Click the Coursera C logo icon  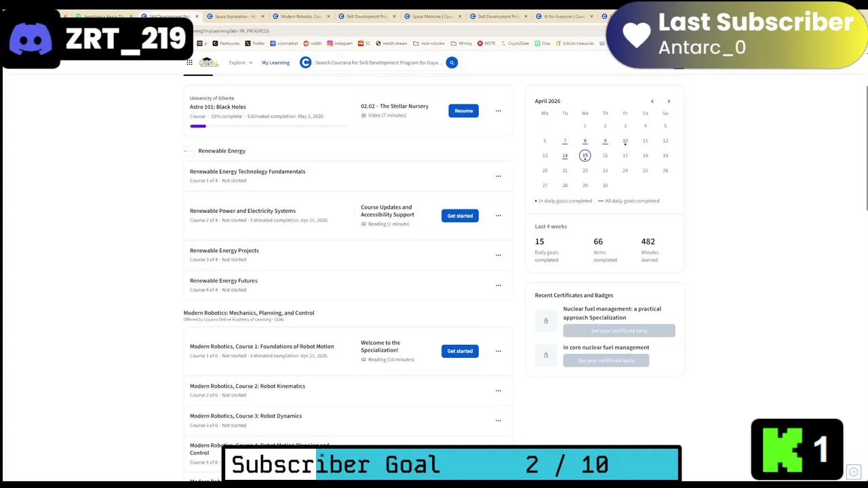point(306,62)
